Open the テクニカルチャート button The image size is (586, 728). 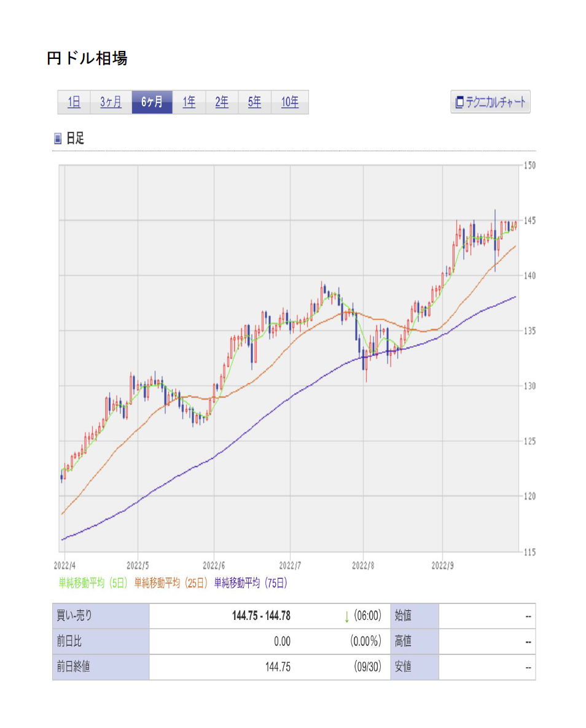coord(490,102)
